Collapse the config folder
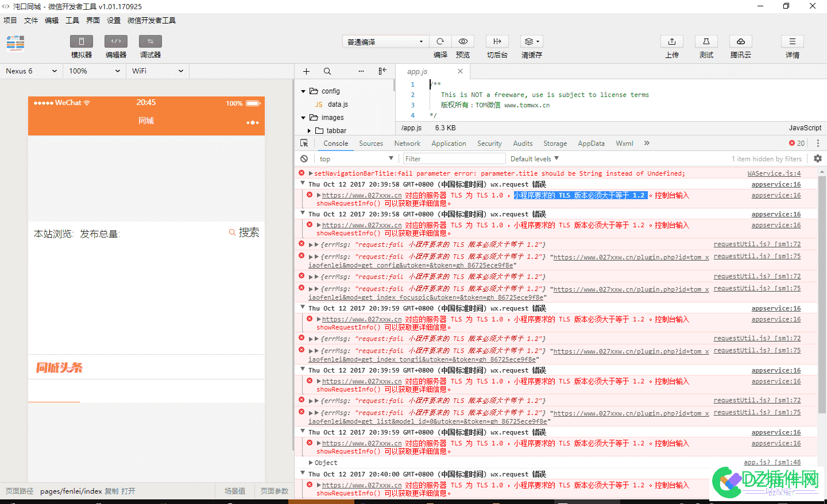 [x=304, y=91]
